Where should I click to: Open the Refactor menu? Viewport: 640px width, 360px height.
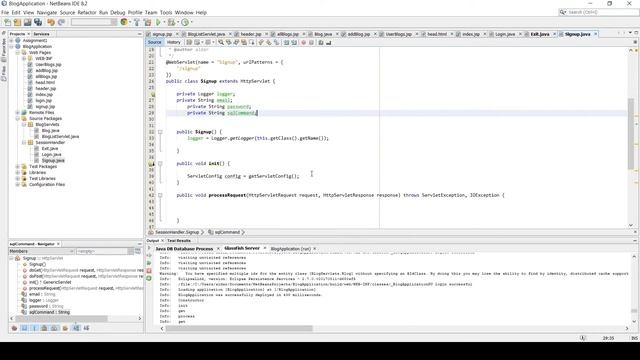point(87,13)
